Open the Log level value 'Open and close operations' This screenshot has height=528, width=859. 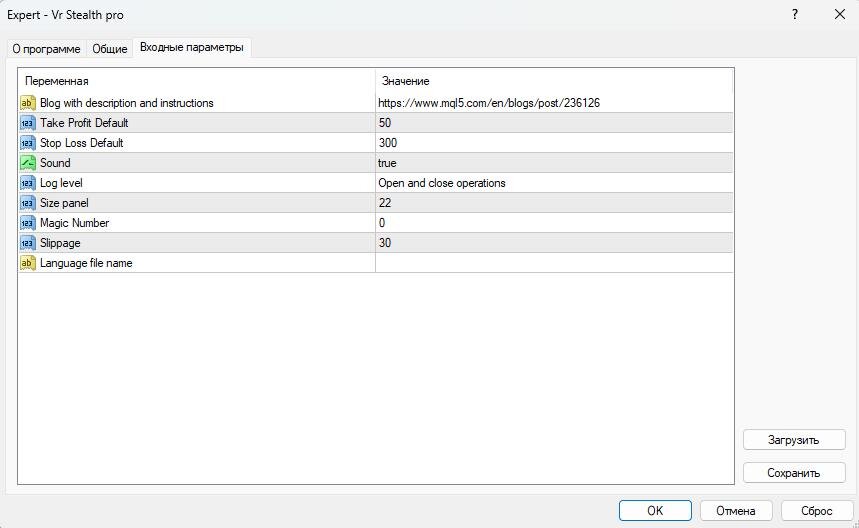coord(554,183)
